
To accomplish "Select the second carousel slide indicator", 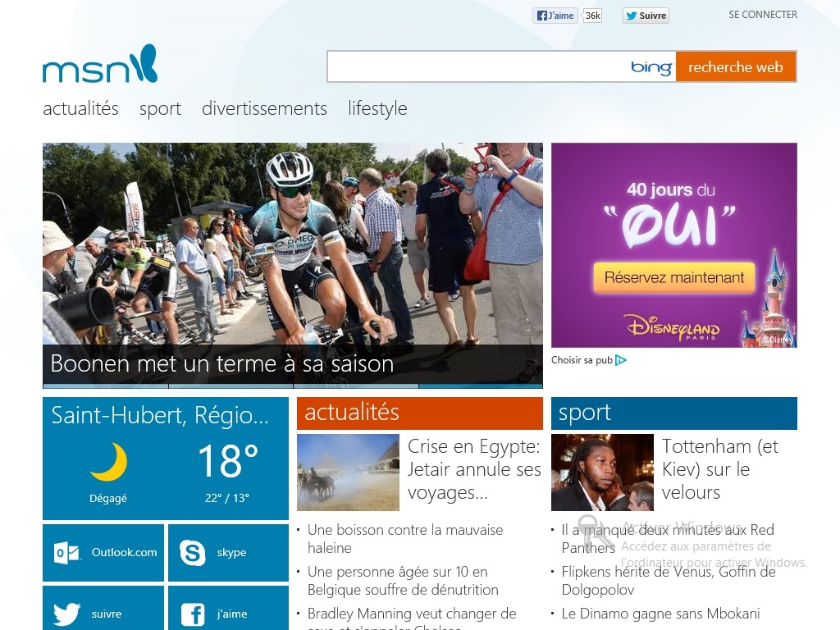I will tap(231, 386).
